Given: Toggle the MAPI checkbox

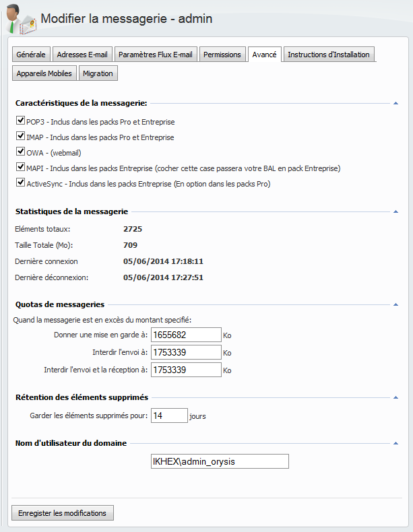Looking at the screenshot, I should [20, 167].
